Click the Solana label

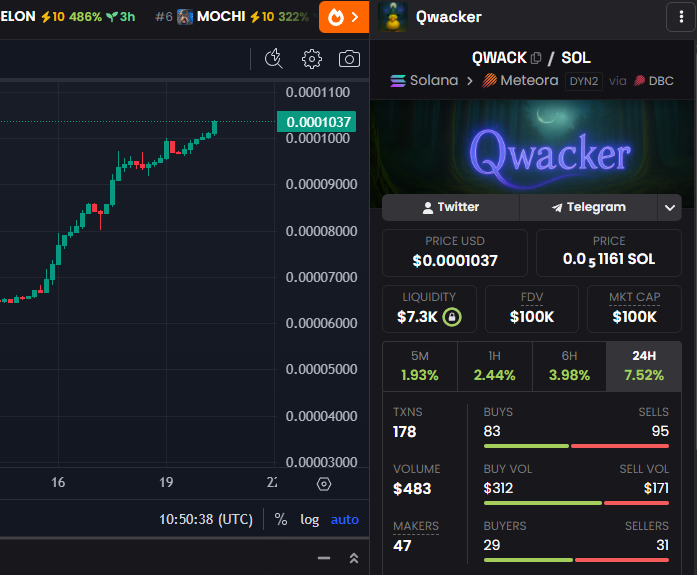[434, 80]
